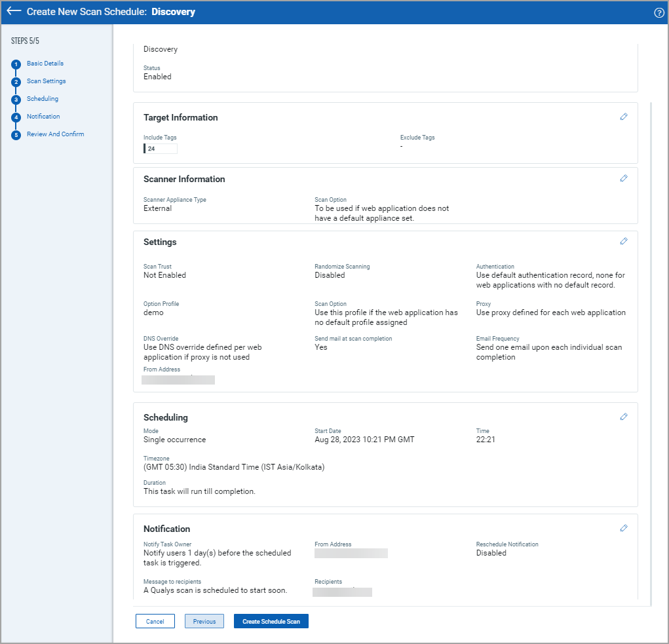This screenshot has height=644, width=669.
Task: Click the Settings section pencil icon
Action: point(623,241)
